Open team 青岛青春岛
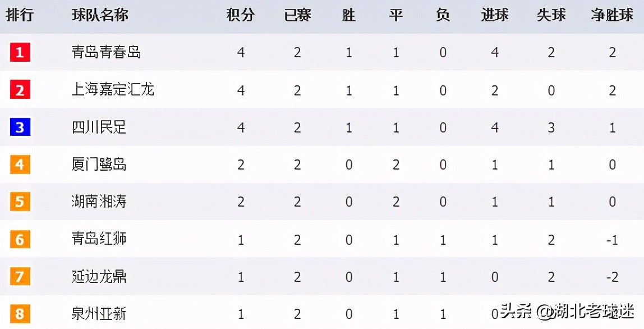The height and width of the screenshot is (329, 644). point(106,53)
